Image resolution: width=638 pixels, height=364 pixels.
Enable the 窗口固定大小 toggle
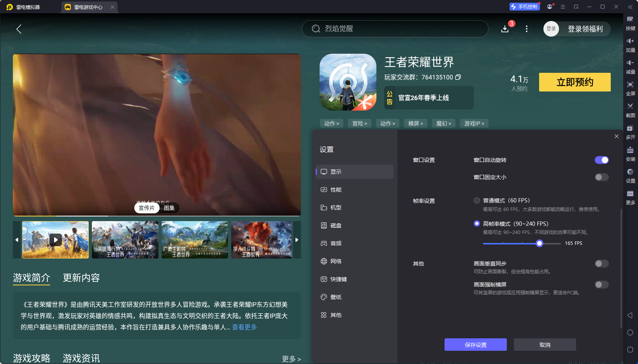pyautogui.click(x=601, y=177)
